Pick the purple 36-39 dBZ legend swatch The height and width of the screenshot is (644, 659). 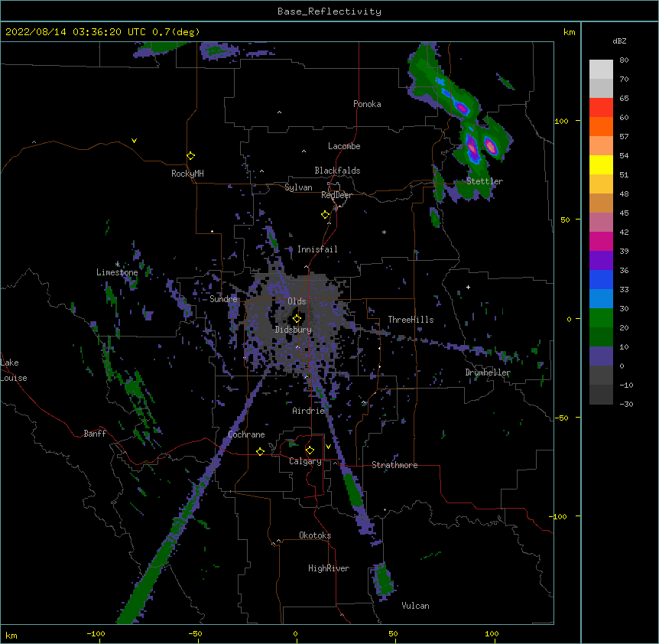click(x=601, y=261)
